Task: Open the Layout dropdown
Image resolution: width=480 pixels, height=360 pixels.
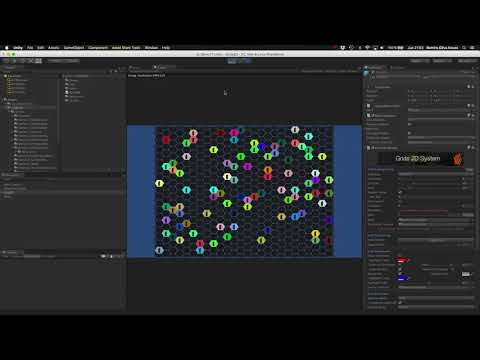Action: pyautogui.click(x=467, y=61)
